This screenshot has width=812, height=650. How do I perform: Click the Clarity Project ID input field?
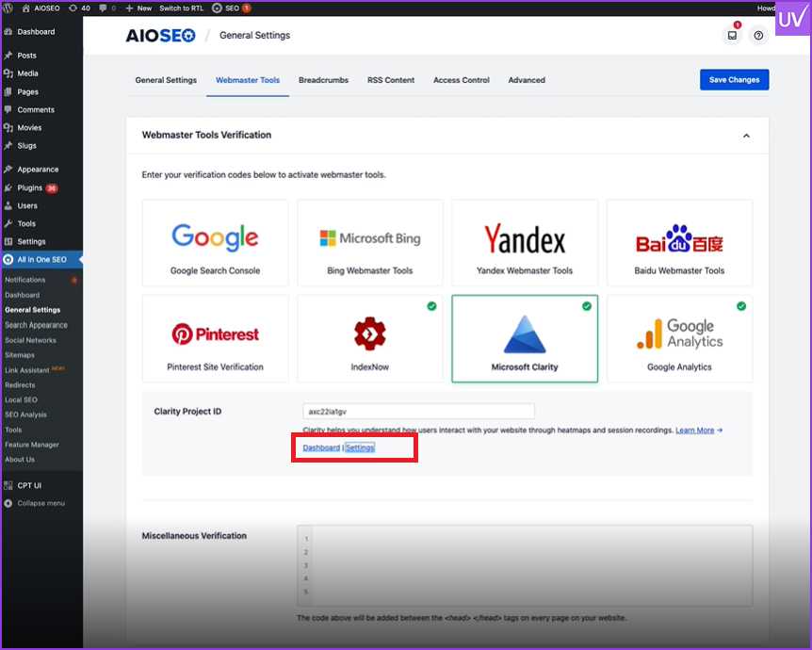click(418, 412)
